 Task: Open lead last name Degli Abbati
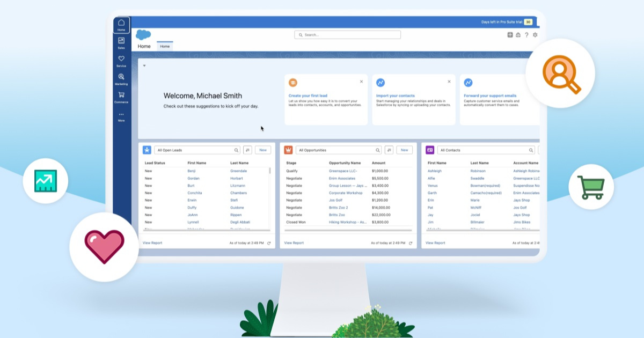coord(240,222)
